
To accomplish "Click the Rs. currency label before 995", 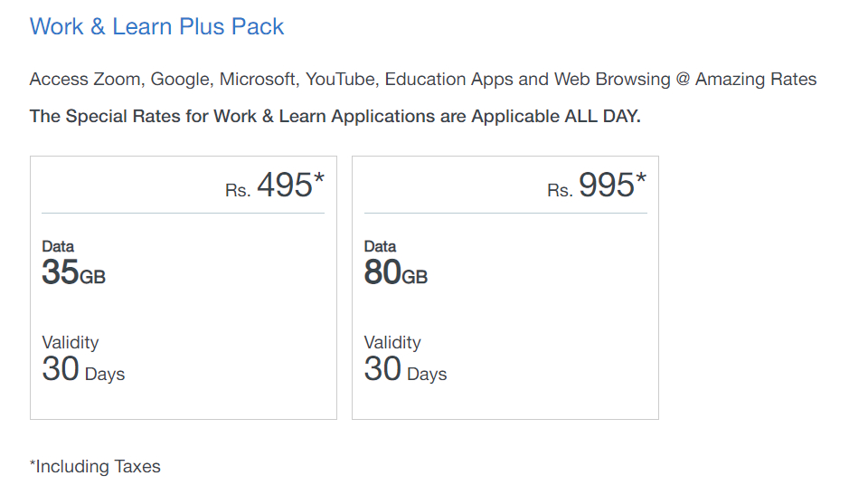I will 559,192.
